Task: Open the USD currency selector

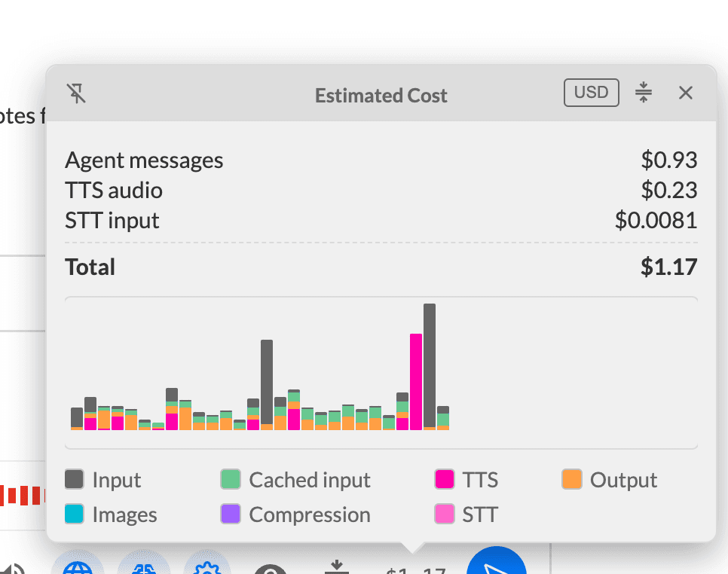Action: pos(591,92)
